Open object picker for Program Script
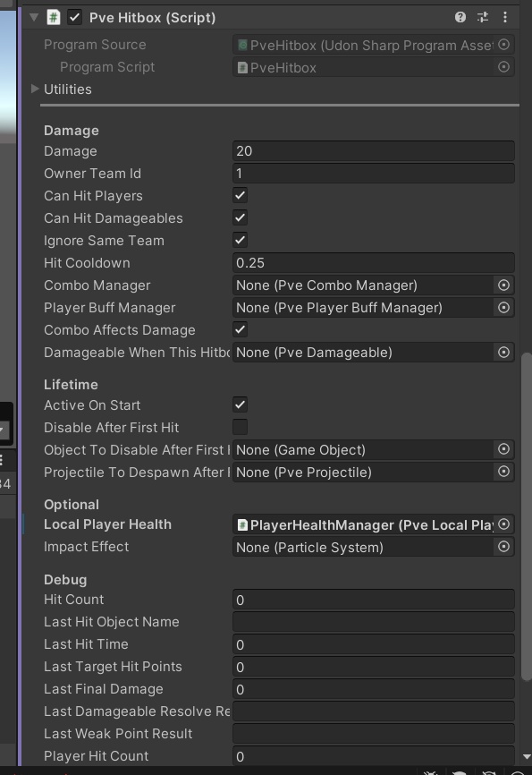Screen dimensions: 532x775 pos(503,67)
